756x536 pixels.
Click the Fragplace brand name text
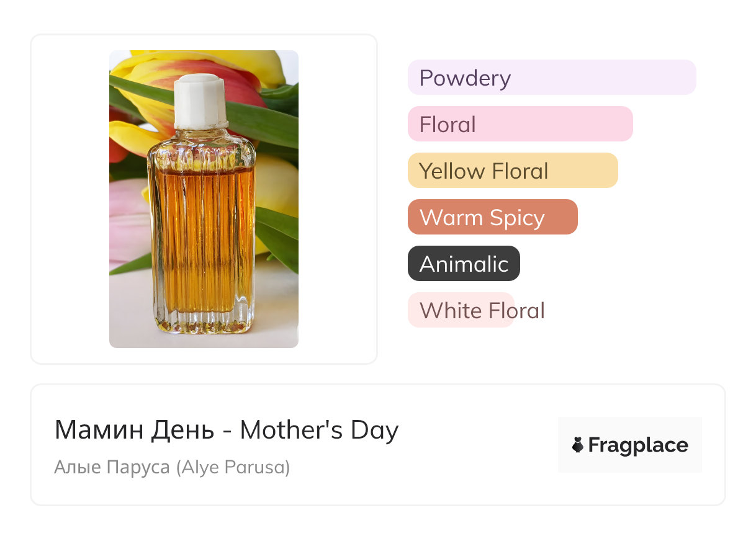(638, 445)
